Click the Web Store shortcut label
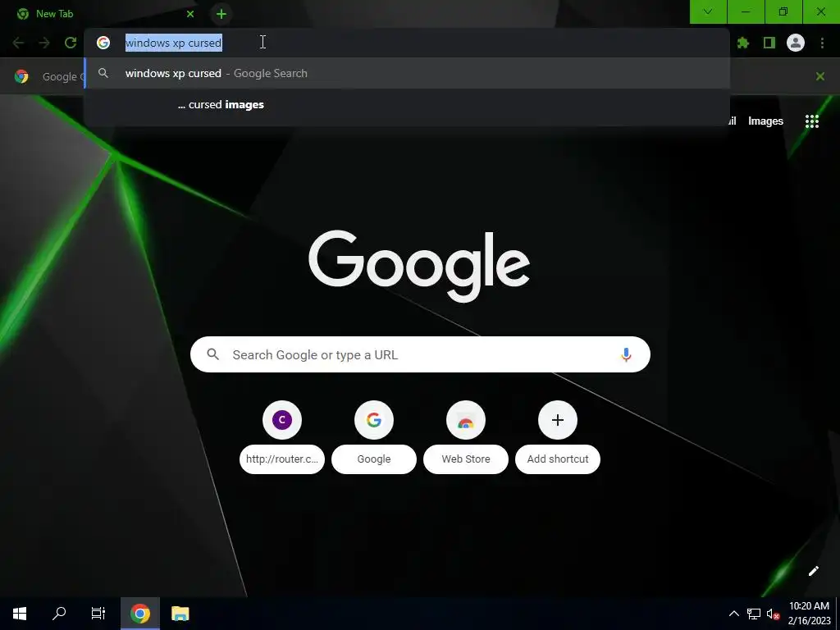This screenshot has width=840, height=630. click(466, 459)
